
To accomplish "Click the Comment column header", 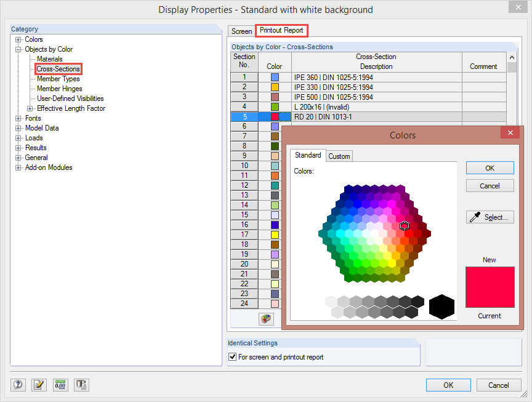I will point(483,62).
